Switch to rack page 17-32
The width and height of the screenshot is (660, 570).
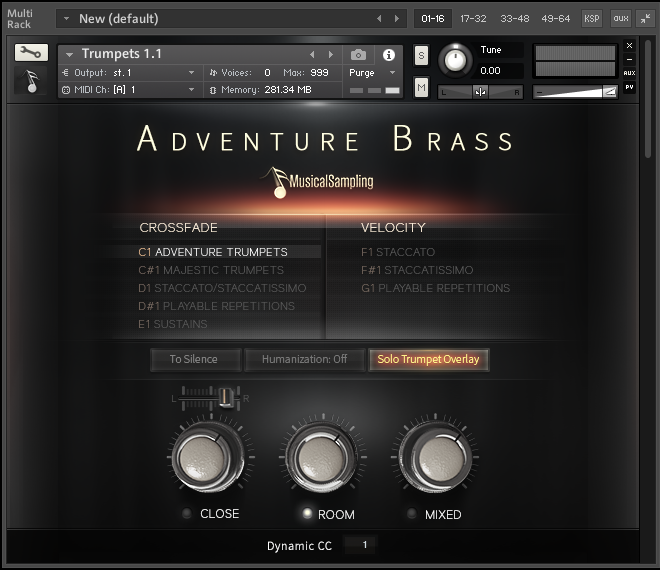473,19
